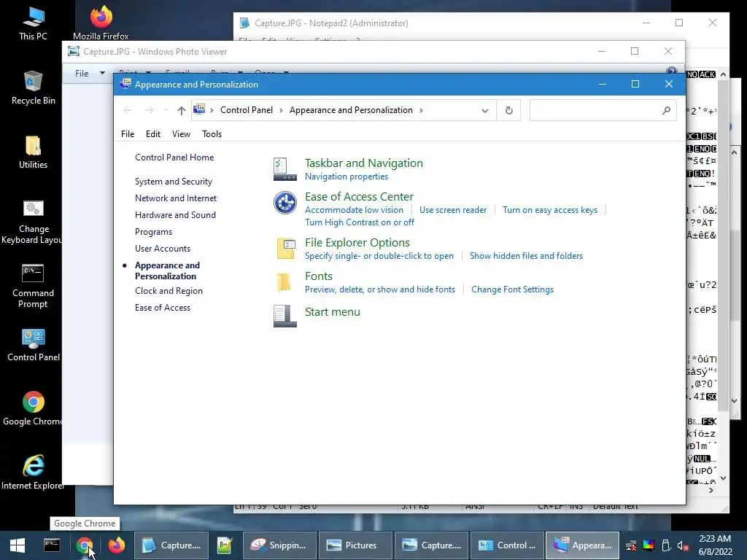747x560 pixels.
Task: Select Internet Explorer desktop shortcut
Action: [33, 472]
